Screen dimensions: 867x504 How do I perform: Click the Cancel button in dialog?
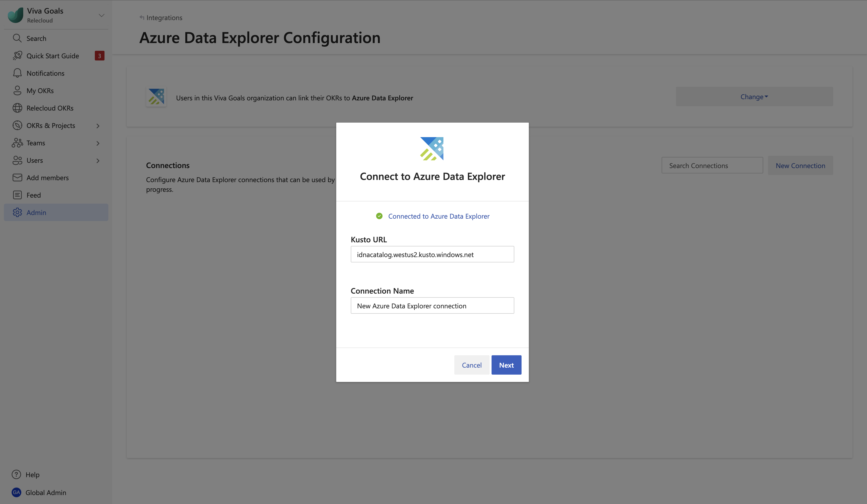point(471,365)
